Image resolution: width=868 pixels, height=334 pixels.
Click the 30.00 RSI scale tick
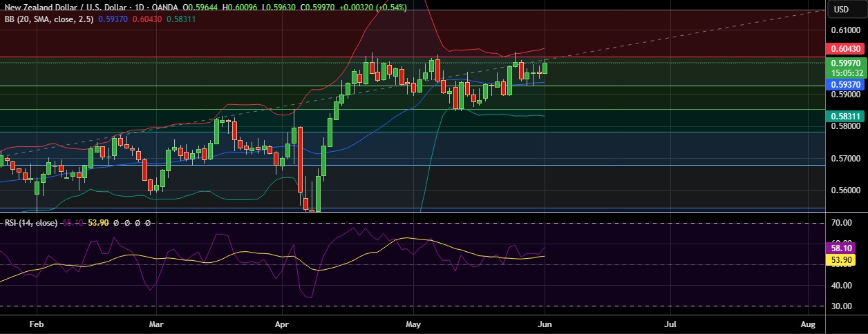tap(841, 306)
